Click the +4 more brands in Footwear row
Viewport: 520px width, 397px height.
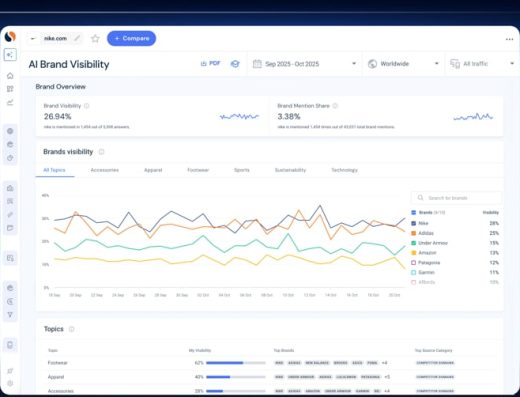pyautogui.click(x=384, y=363)
